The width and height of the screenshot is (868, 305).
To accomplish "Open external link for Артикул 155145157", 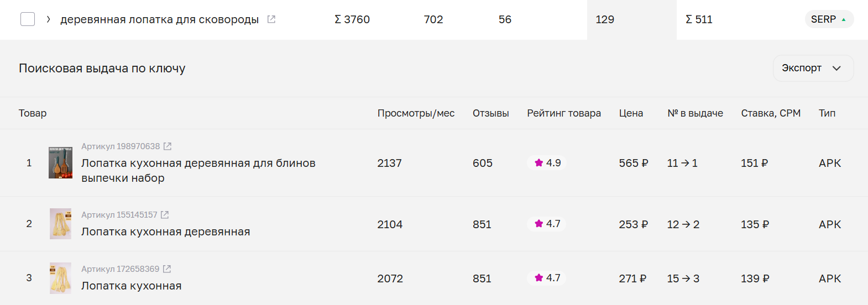I will [165, 215].
